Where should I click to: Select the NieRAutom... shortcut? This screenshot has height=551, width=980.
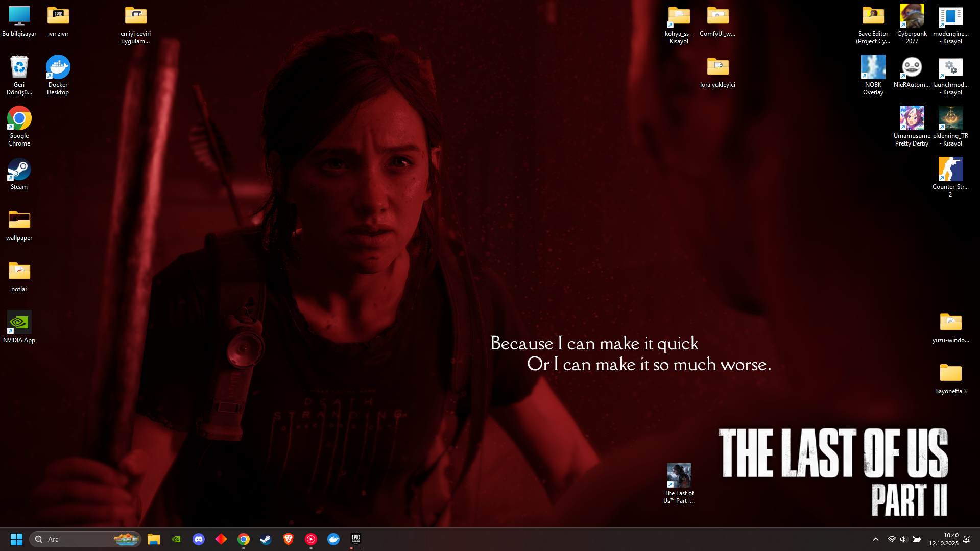pyautogui.click(x=912, y=72)
